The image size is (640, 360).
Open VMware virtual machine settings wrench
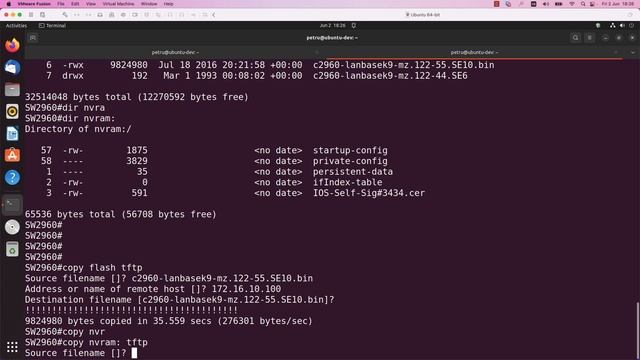point(65,15)
